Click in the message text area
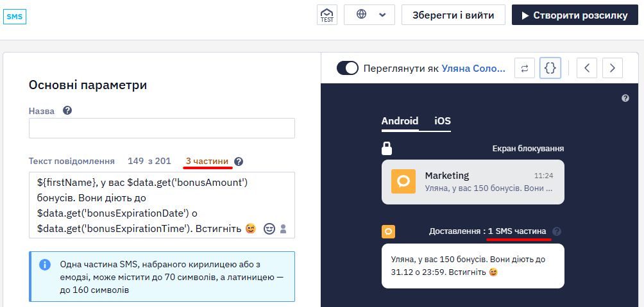 click(x=162, y=205)
